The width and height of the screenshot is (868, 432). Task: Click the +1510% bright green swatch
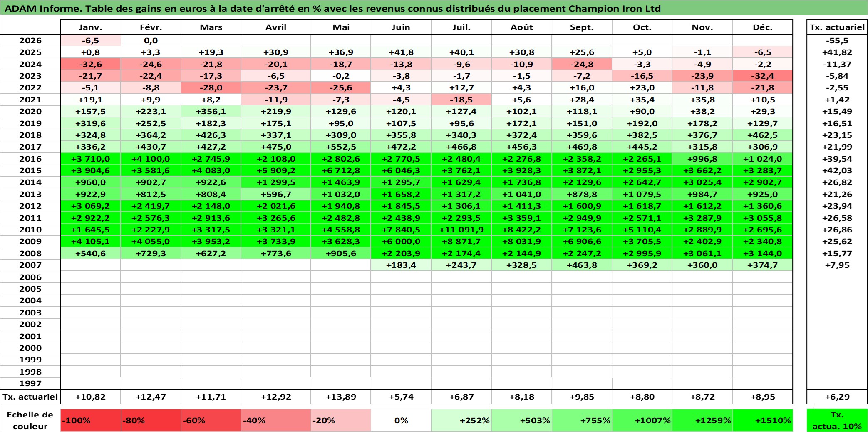click(x=763, y=420)
